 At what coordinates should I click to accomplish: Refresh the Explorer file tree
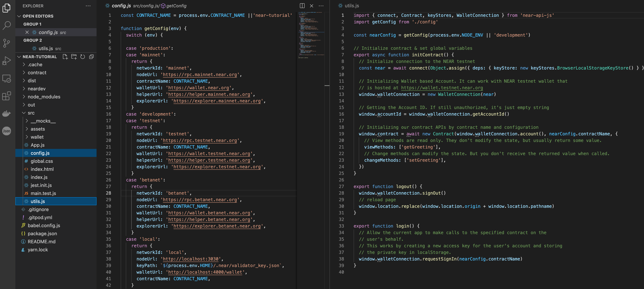coord(83,57)
